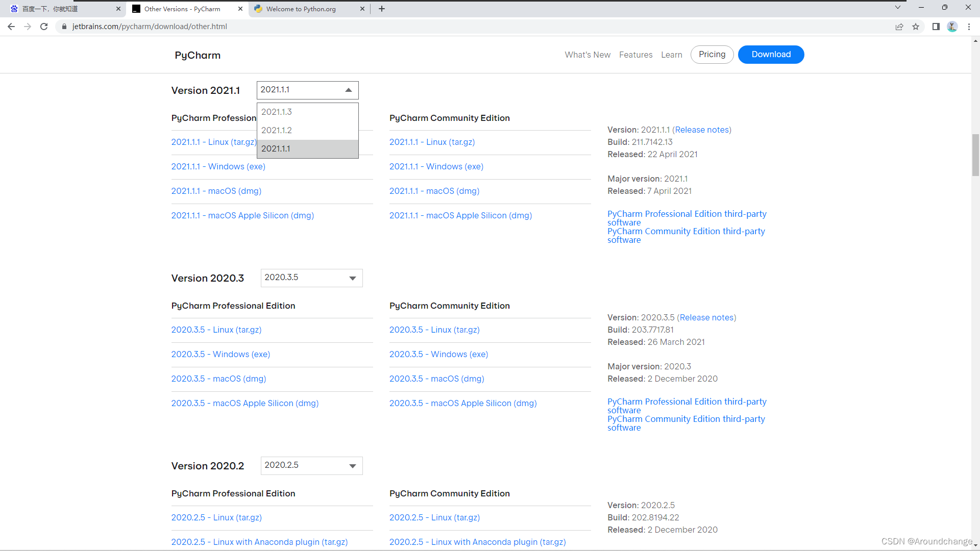Close the Welcome to Python.org tab

click(362, 9)
